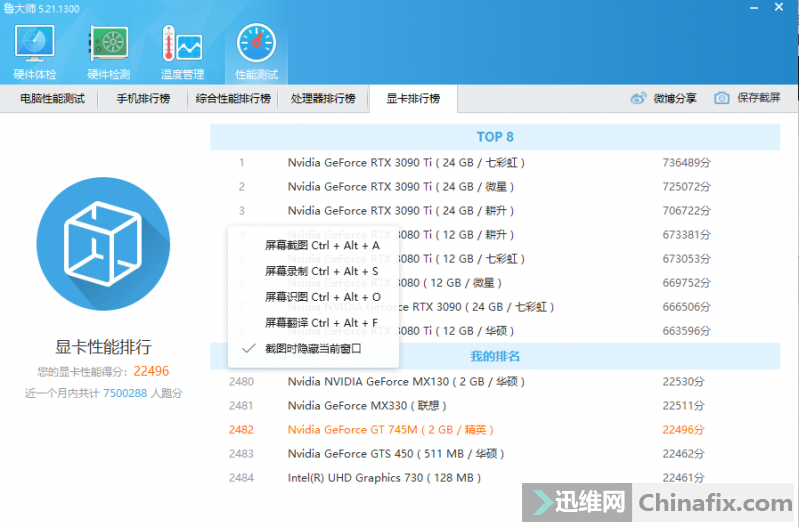Select 屏幕录制 in the popup menu
This screenshot has height=527, width=799.
[321, 271]
